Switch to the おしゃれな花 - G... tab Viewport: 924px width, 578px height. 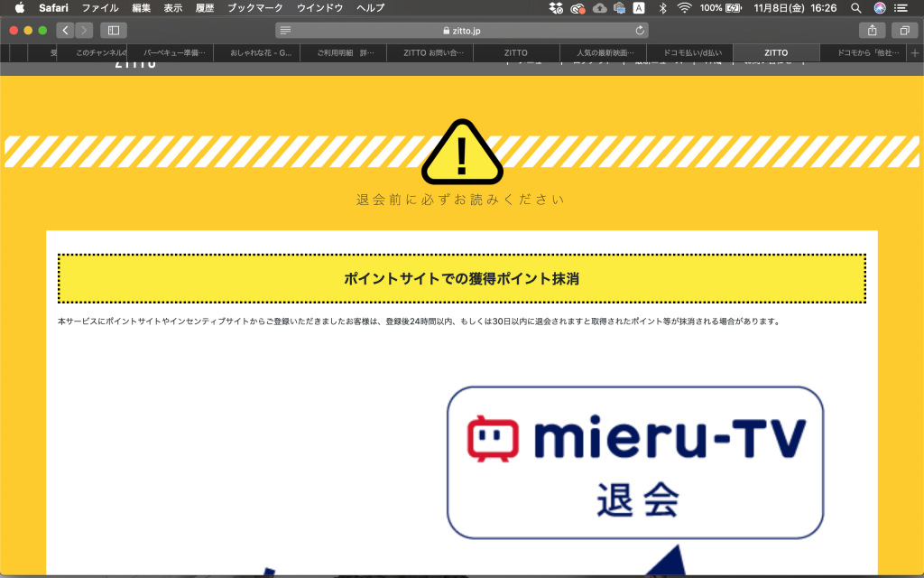(257, 53)
